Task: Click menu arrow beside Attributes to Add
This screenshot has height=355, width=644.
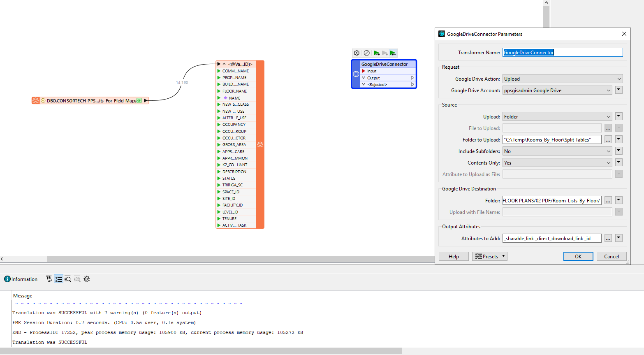Action: click(619, 238)
